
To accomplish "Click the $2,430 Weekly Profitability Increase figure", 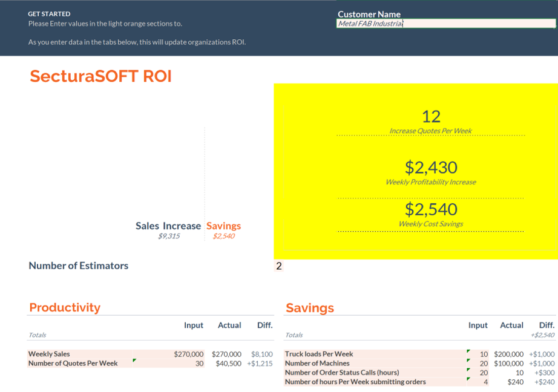I will (431, 168).
